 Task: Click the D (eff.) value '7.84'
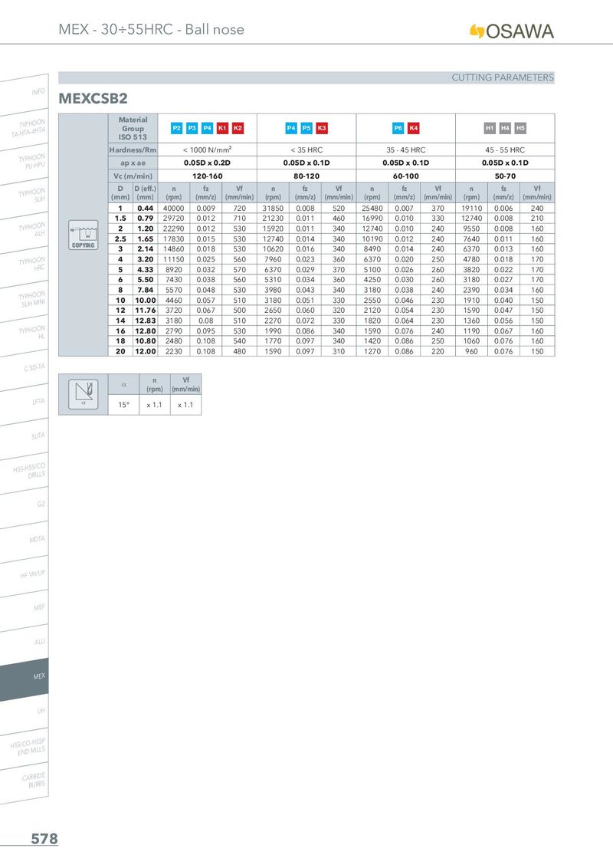pyautogui.click(x=146, y=290)
